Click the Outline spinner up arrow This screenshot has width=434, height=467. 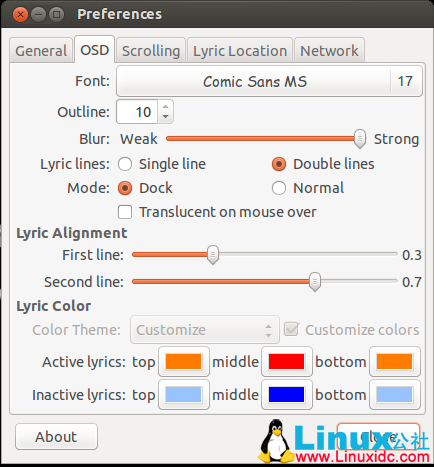pyautogui.click(x=165, y=107)
